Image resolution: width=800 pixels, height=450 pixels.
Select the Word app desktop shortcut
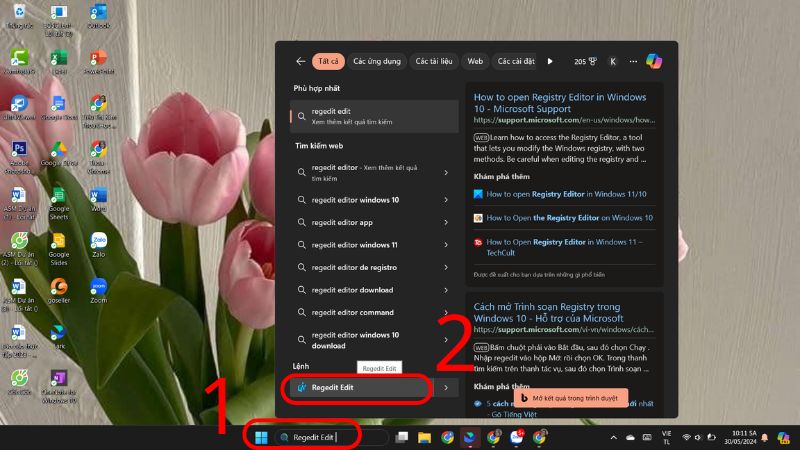(x=98, y=199)
